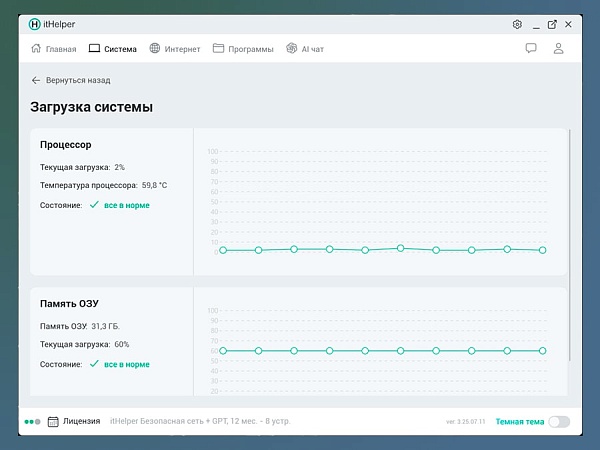Click the first data point on memory chart
This screenshot has width=600, height=450.
pyautogui.click(x=223, y=351)
